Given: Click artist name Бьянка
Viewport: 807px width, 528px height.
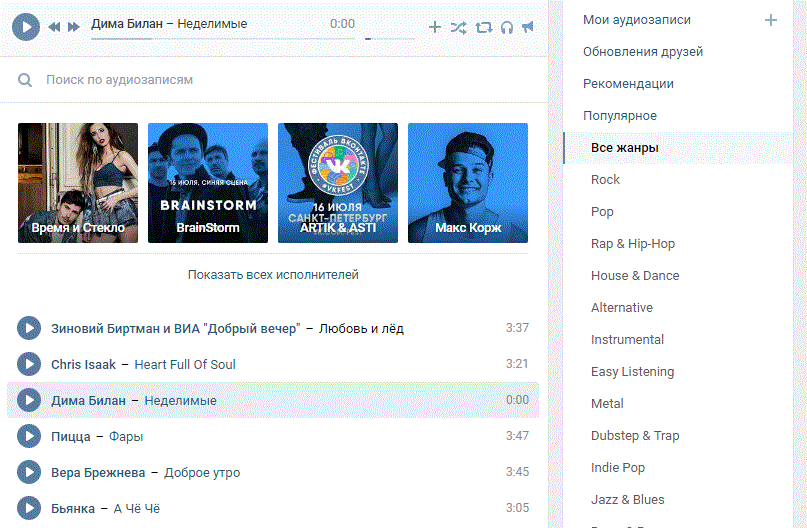Looking at the screenshot, I should 73,508.
